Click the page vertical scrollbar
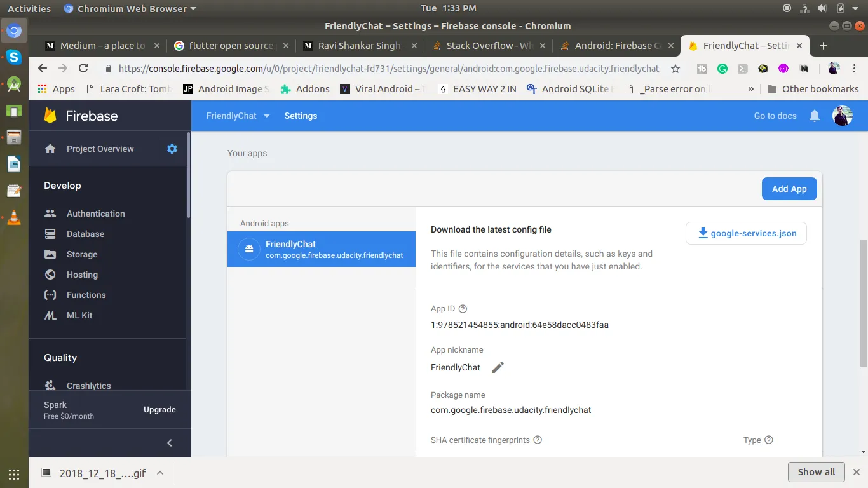This screenshot has height=488, width=868. 862,303
